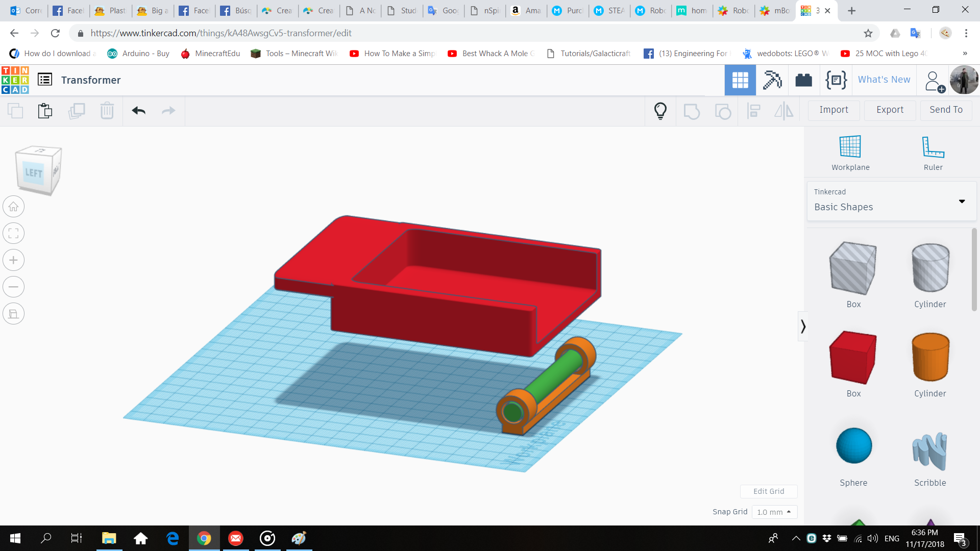980x551 pixels.
Task: Click the Edit Grid button
Action: point(768,491)
